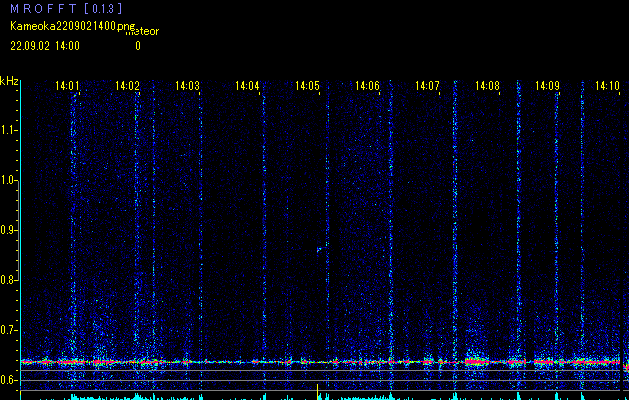Click the 14:02 time label
The width and height of the screenshot is (629, 400).
(127, 86)
